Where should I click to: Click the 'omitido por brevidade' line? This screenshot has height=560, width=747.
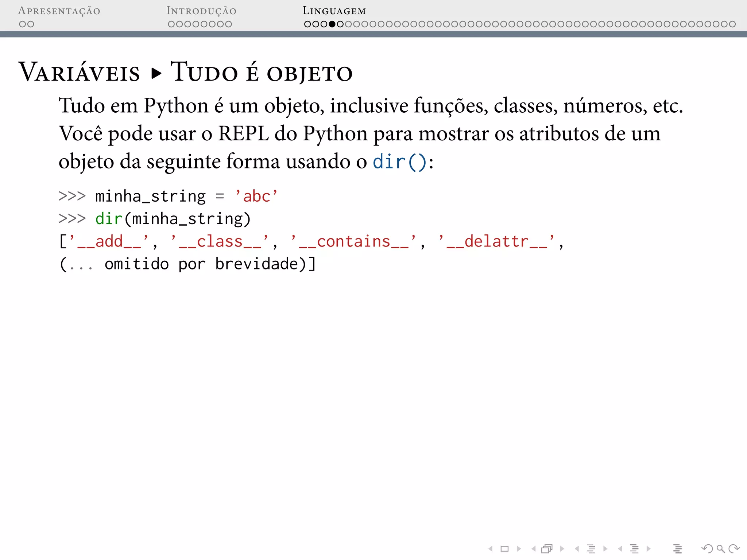pos(187,264)
